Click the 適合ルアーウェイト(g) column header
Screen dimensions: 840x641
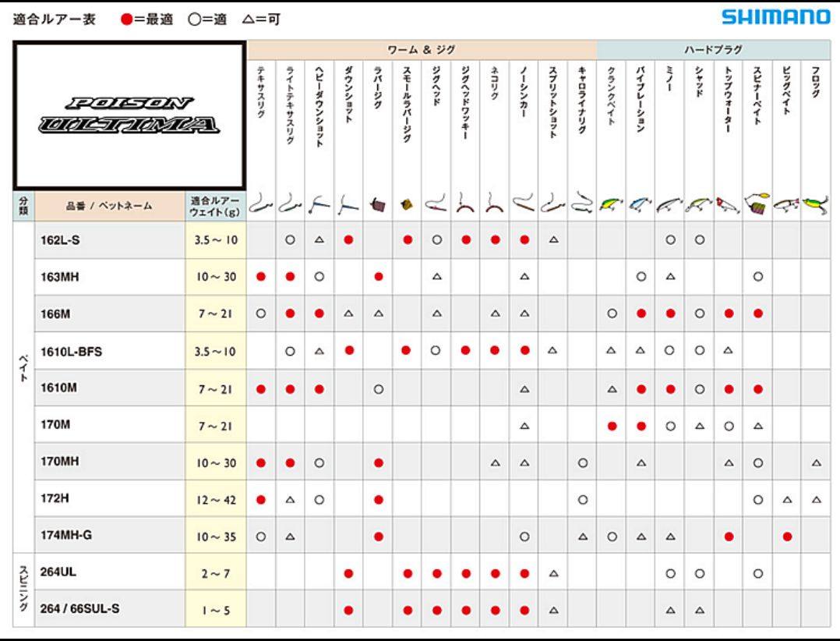click(215, 206)
